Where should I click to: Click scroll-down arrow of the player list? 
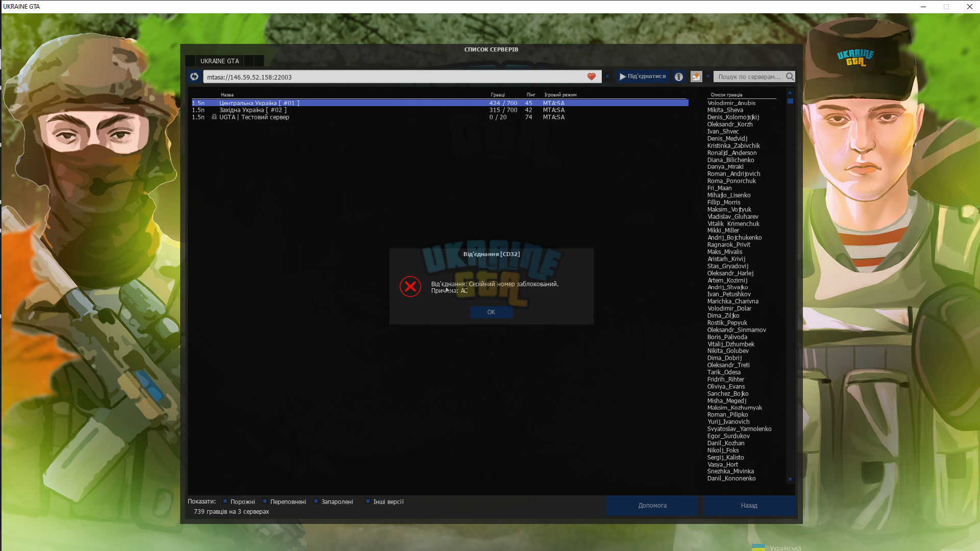tap(790, 480)
